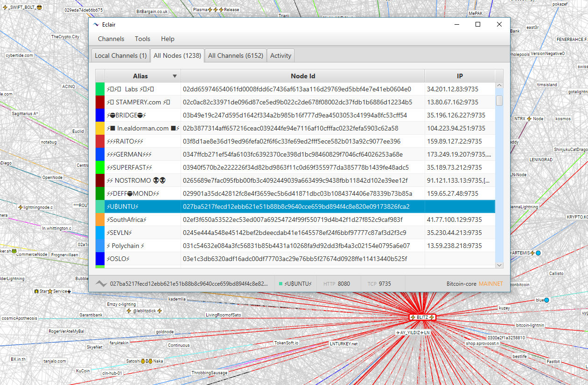Click KuCoin node in background graph
This screenshot has width=588, height=385.
83,371
